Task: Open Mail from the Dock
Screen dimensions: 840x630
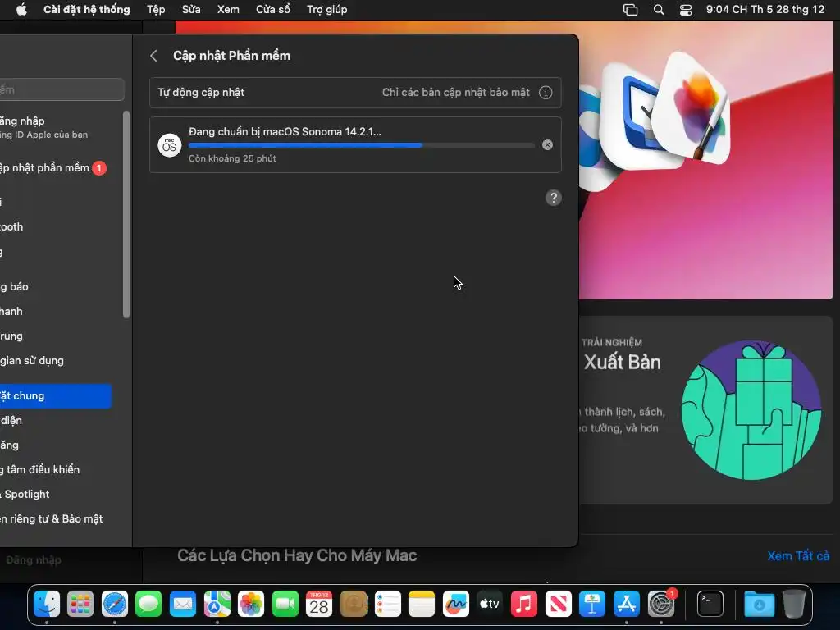Action: (x=183, y=604)
